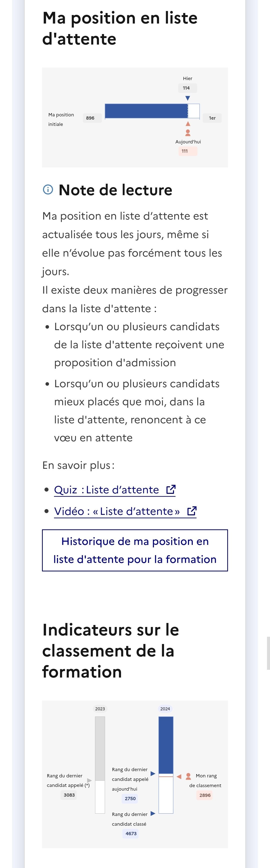The height and width of the screenshot is (868, 270).
Task: Click person icon beside Mon rang de classement
Action: pos(188,776)
